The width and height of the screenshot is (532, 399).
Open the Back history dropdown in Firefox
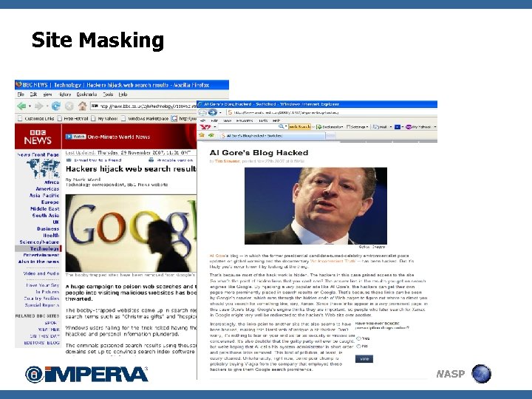(x=30, y=106)
